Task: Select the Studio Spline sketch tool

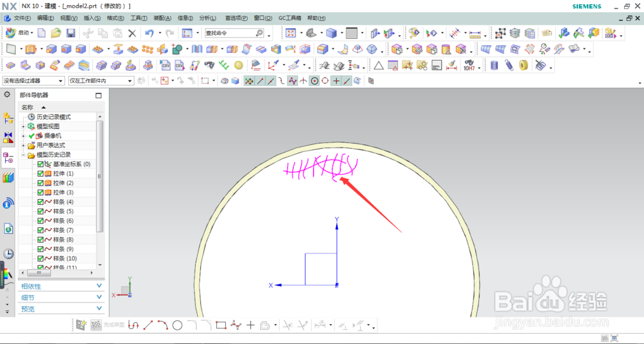Action: [x=236, y=325]
